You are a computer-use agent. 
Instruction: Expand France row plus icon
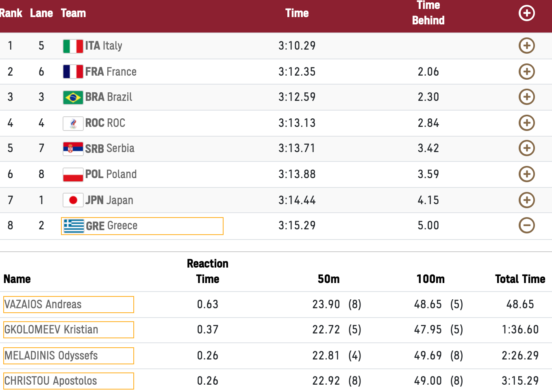pos(527,72)
